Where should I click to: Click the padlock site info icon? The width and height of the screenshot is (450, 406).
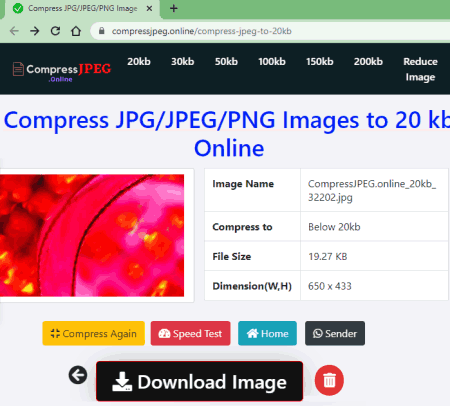pyautogui.click(x=102, y=31)
